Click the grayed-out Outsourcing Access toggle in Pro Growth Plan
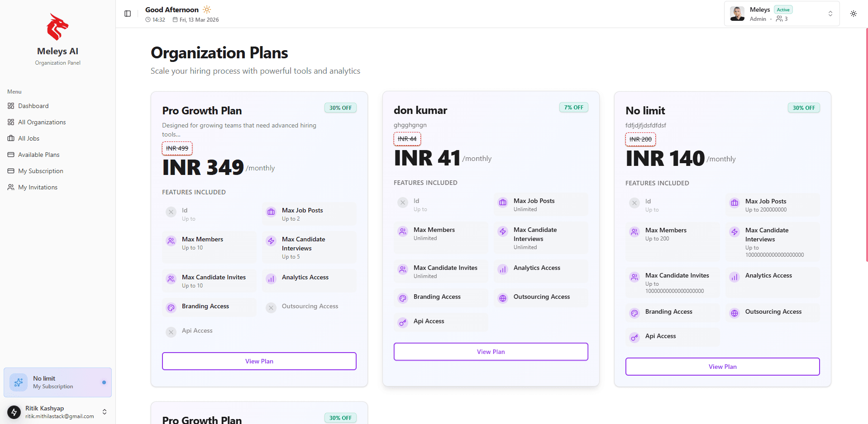 [271, 308]
